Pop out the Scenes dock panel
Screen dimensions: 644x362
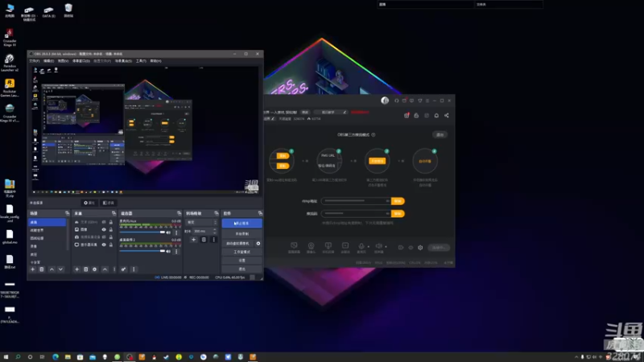tap(67, 213)
